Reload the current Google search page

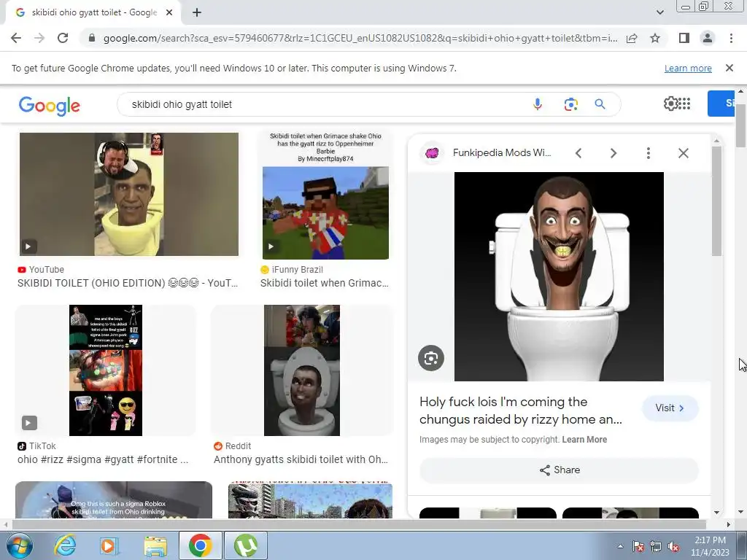63,38
